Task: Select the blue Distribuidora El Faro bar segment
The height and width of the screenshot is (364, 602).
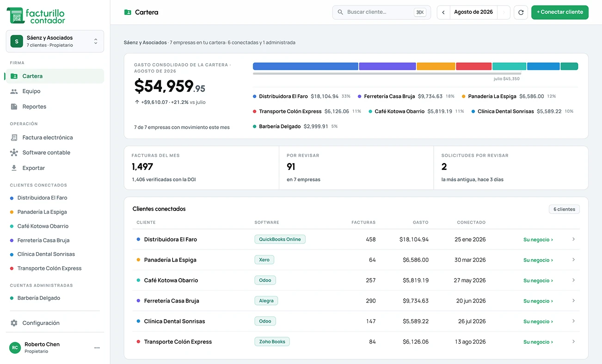Action: (306, 67)
